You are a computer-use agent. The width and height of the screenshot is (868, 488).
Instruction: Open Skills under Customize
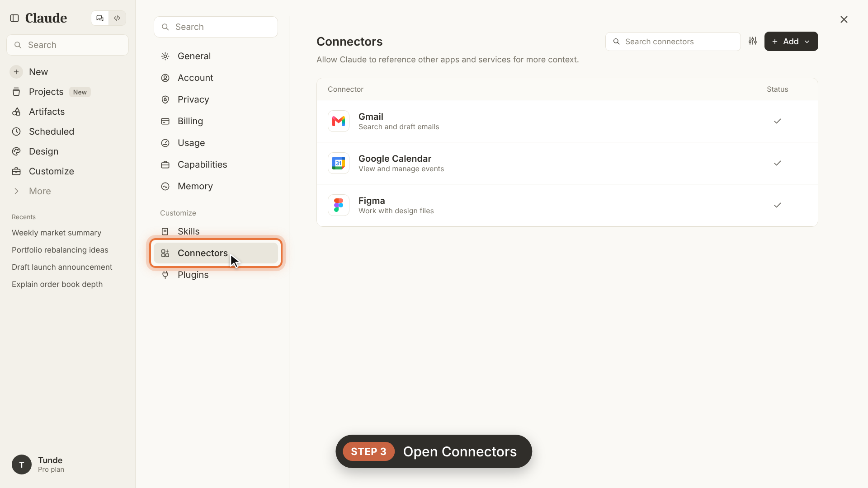tap(216, 231)
